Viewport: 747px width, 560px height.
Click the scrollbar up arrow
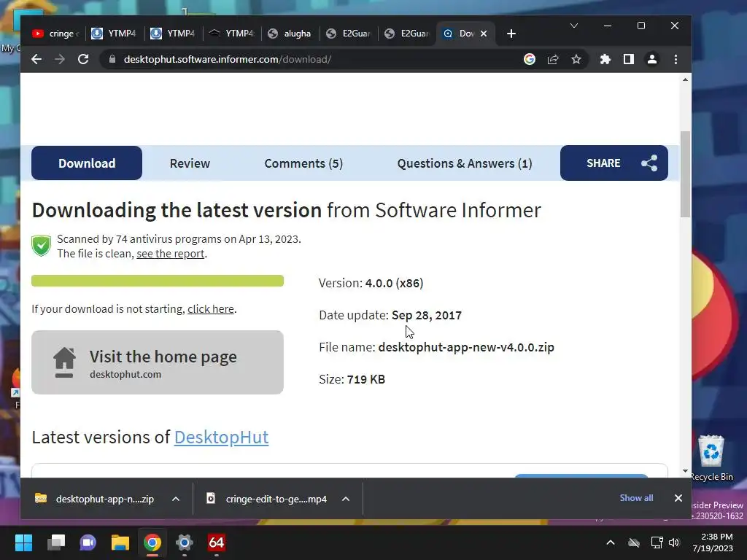coord(685,79)
